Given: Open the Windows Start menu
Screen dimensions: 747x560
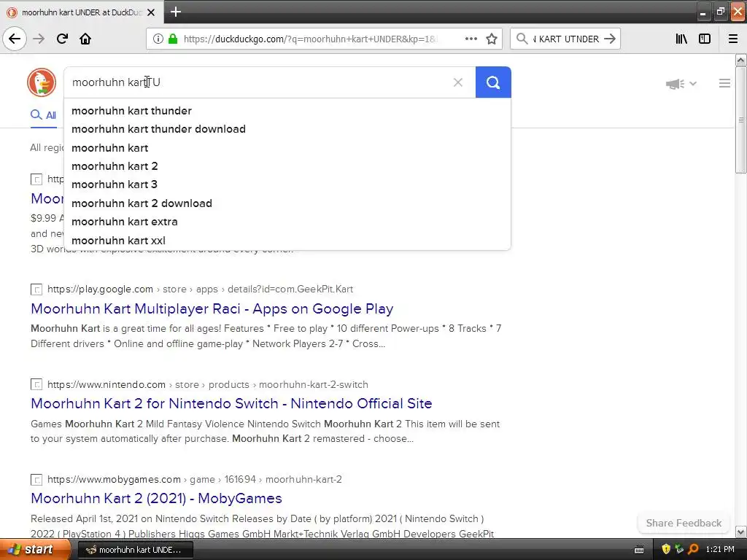Looking at the screenshot, I should click(34, 550).
